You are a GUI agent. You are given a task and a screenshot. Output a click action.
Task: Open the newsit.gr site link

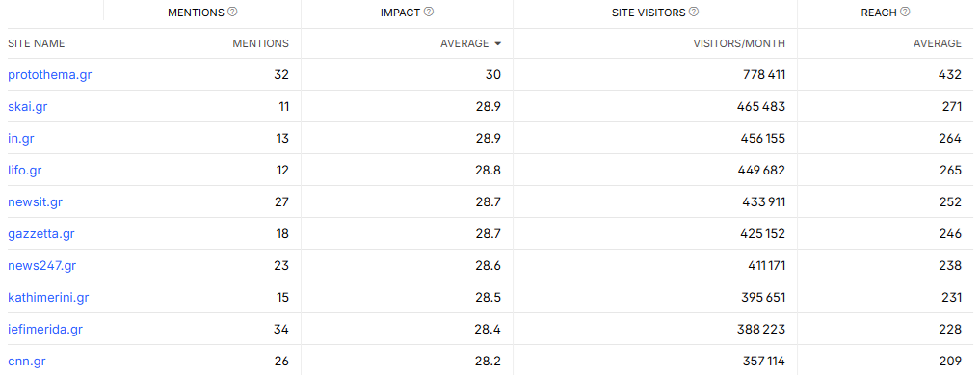(35, 202)
